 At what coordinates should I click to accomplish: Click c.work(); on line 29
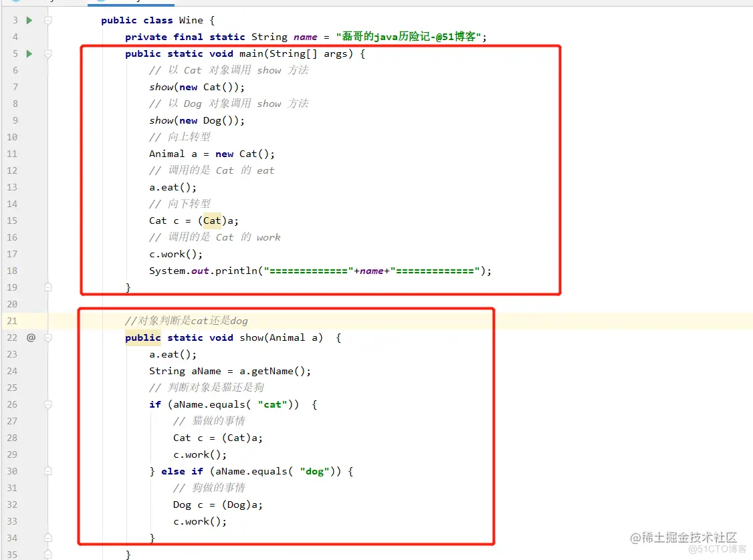tap(200, 454)
